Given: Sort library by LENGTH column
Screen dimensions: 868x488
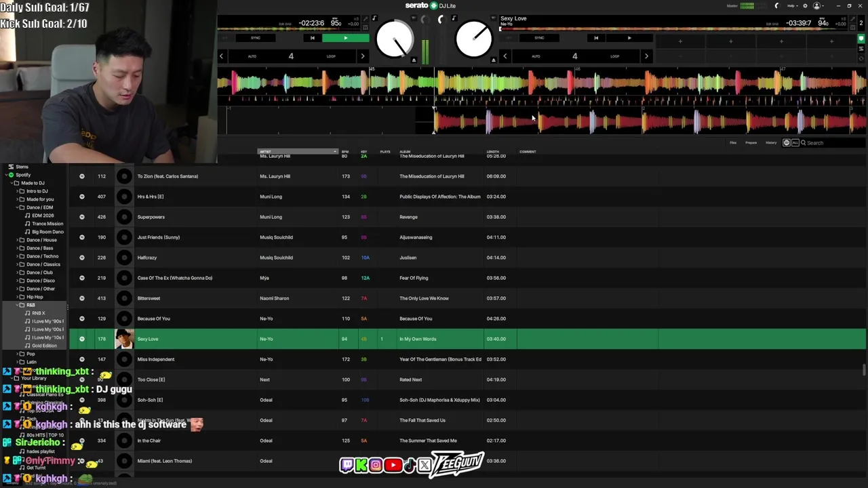Looking at the screenshot, I should (493, 151).
